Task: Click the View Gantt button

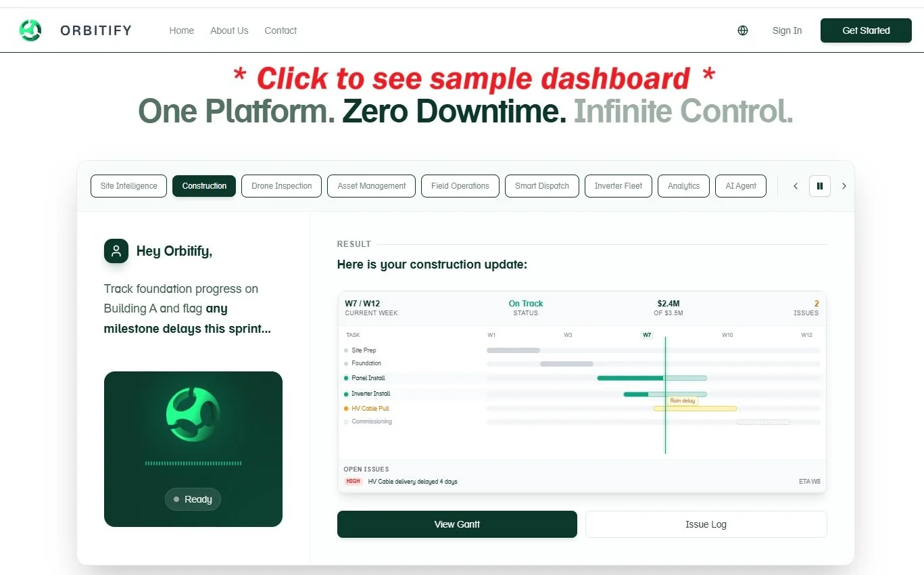Action: coord(457,524)
